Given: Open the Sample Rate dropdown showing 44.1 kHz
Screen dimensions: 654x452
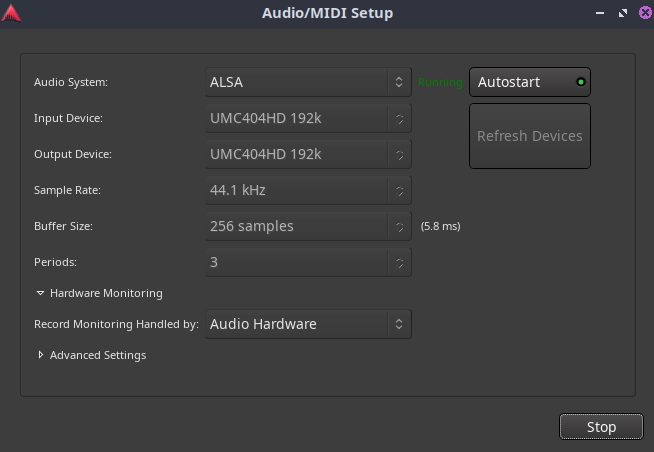Looking at the screenshot, I should pos(308,190).
